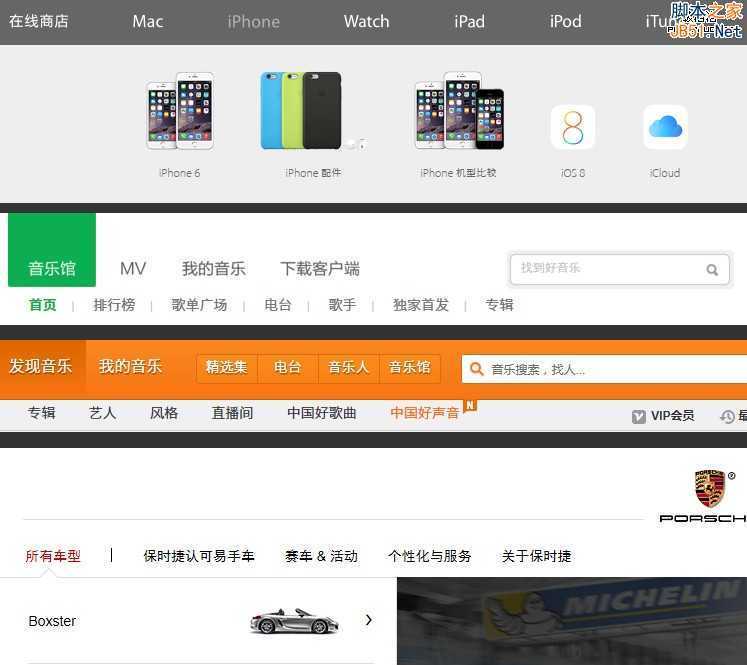Click the orange 电台 button
747x665 pixels.
[x=288, y=368]
